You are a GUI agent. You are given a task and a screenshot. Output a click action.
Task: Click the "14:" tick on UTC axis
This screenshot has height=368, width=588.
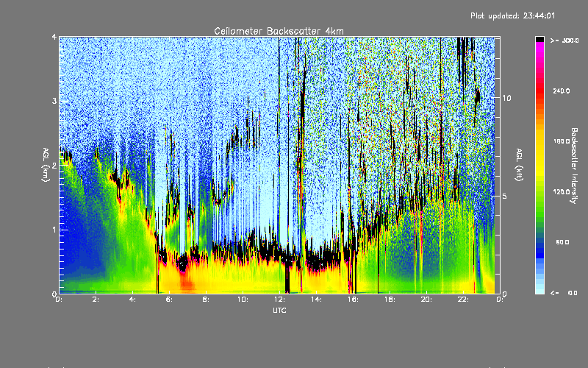316,300
